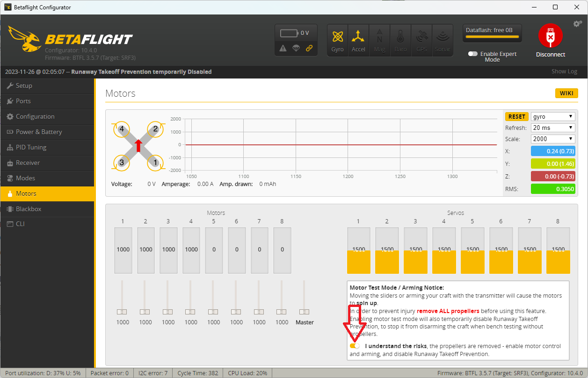
Task: Click the Z value '0.00 (-0.73)'
Action: (553, 176)
